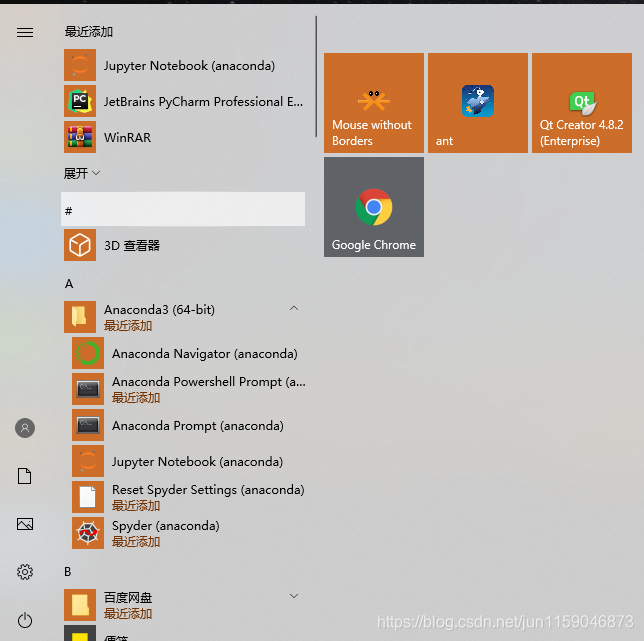The height and width of the screenshot is (641, 644).
Task: Launch Spyder (anaconda) spider web icon
Action: tap(88, 533)
